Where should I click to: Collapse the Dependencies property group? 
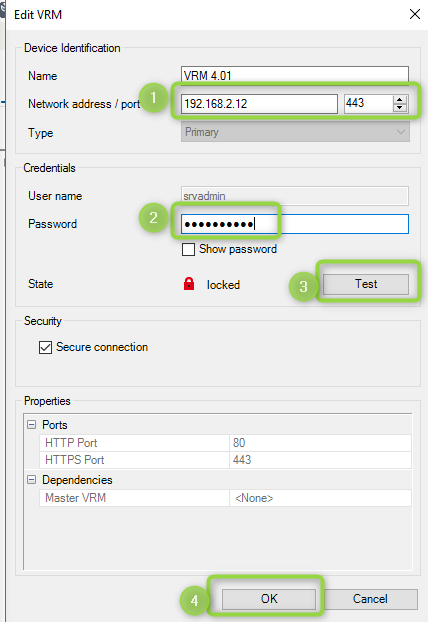31,480
